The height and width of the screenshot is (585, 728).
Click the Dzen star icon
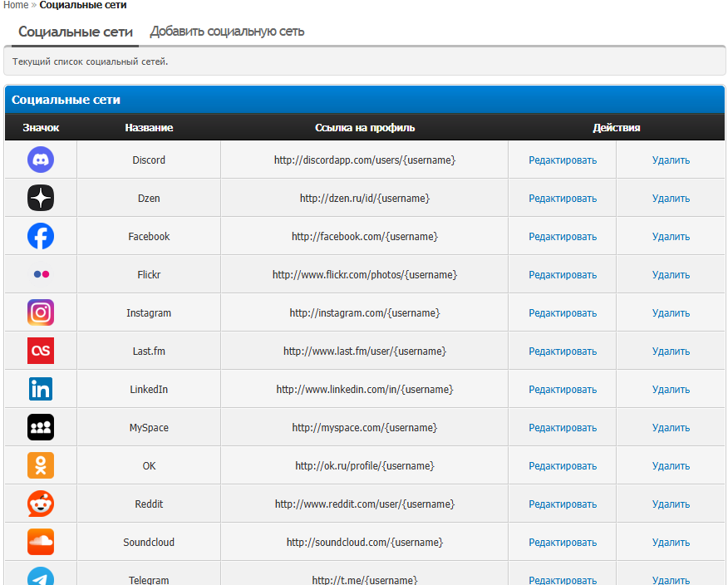click(41, 198)
